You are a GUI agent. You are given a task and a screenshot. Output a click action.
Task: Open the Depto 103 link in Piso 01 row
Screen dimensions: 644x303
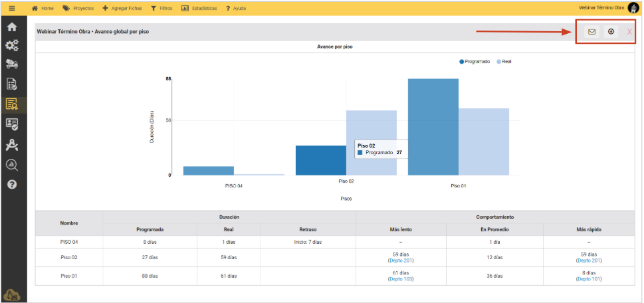(401, 279)
